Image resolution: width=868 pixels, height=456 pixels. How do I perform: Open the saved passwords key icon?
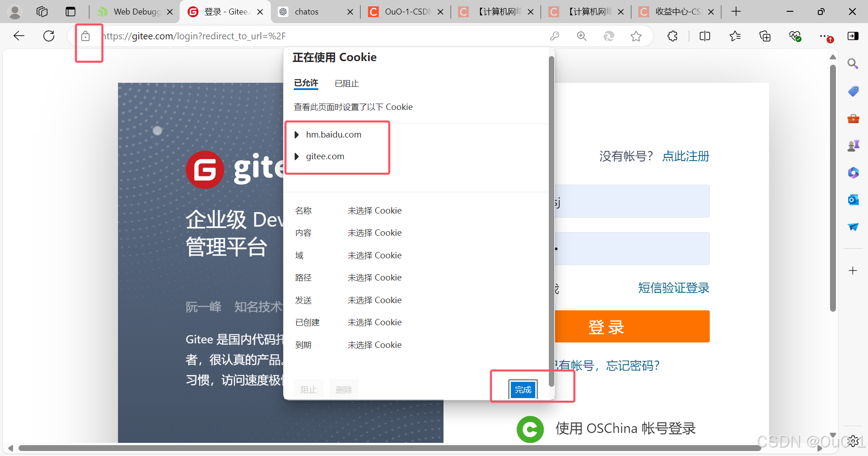pyautogui.click(x=555, y=36)
